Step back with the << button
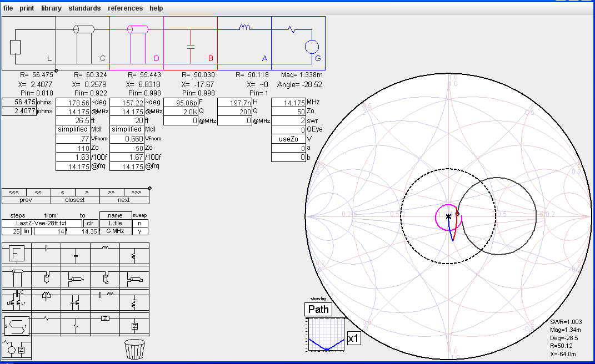 coord(38,192)
